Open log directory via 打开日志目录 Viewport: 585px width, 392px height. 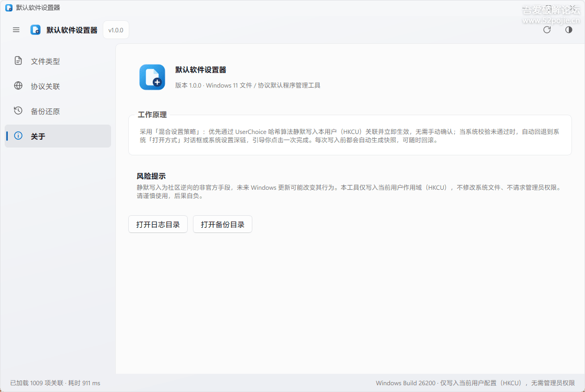(158, 224)
